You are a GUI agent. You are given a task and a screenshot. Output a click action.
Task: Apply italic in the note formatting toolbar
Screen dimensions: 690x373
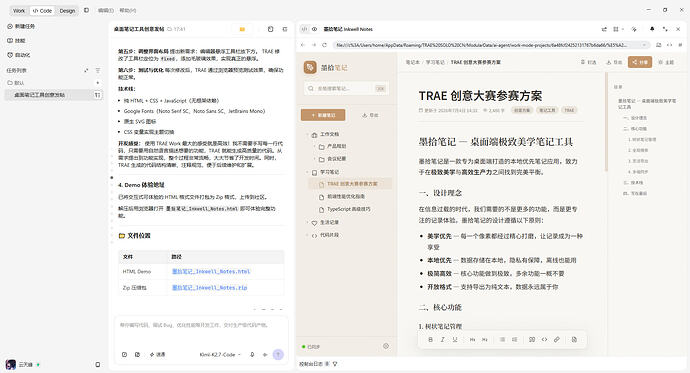click(x=443, y=340)
